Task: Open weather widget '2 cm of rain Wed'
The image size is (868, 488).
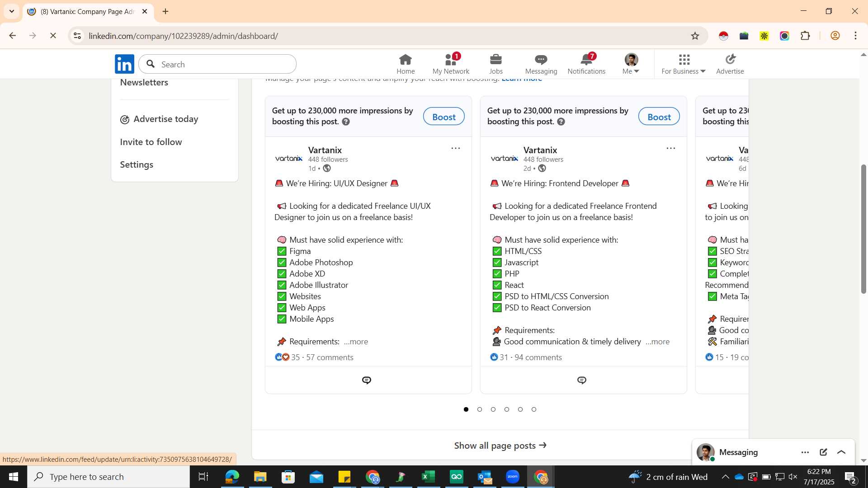Action: pos(668,477)
